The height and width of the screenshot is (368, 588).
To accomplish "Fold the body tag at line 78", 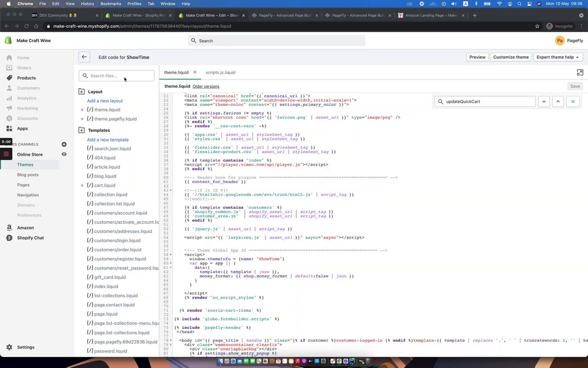I will (171, 340).
